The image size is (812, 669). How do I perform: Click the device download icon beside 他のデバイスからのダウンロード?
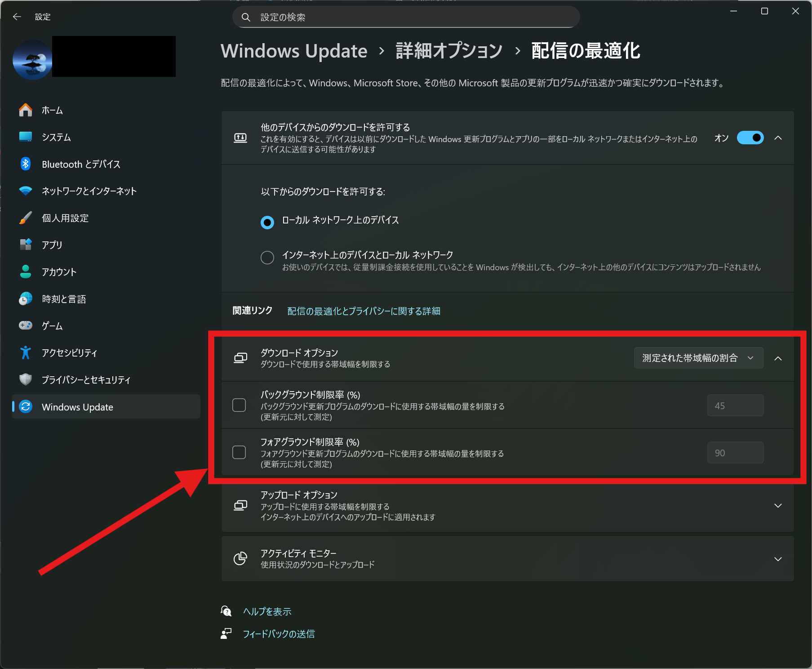tap(240, 138)
